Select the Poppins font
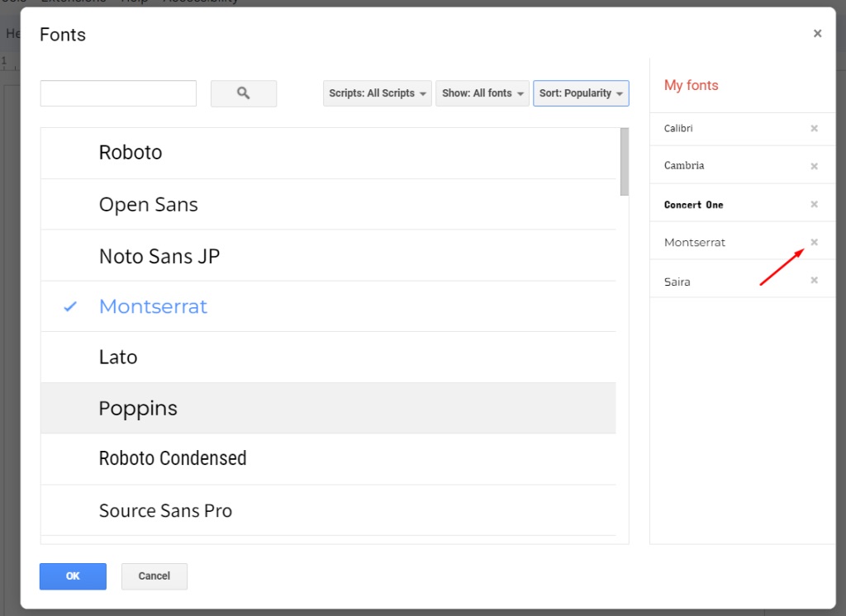The width and height of the screenshot is (846, 616). 328,409
